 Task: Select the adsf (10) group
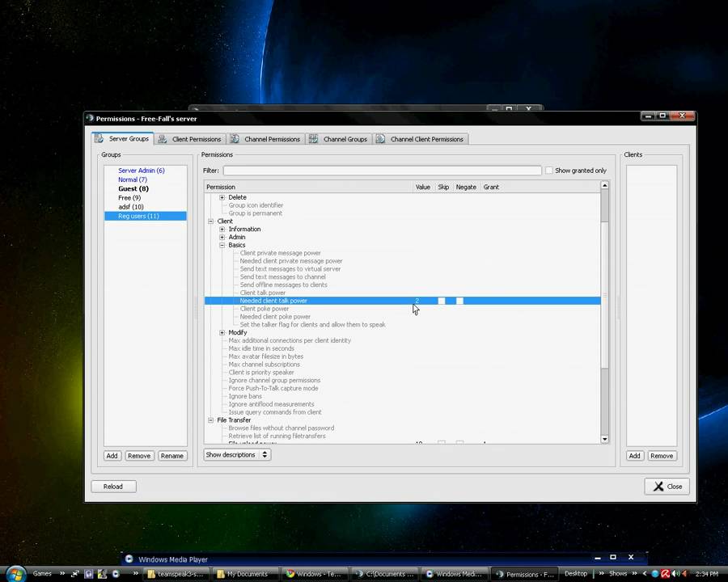coord(130,207)
